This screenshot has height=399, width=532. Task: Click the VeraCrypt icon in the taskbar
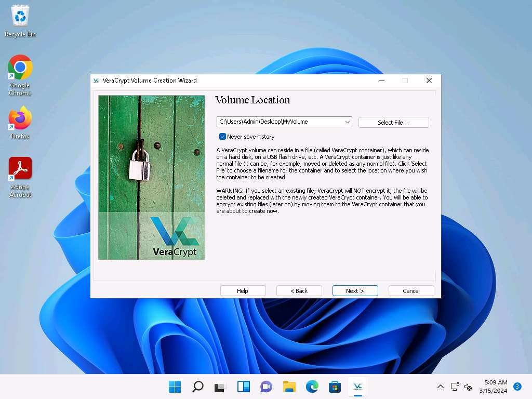(x=357, y=387)
